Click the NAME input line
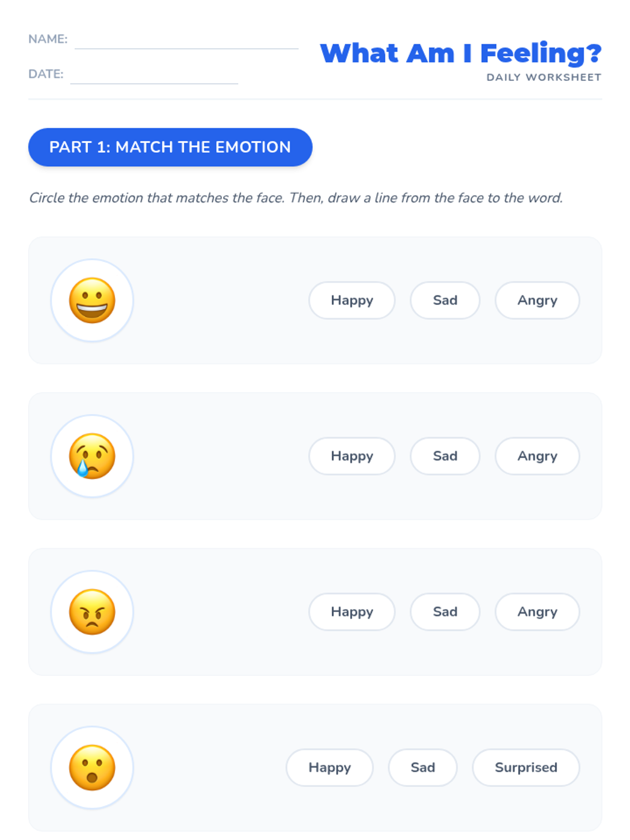 (186, 42)
